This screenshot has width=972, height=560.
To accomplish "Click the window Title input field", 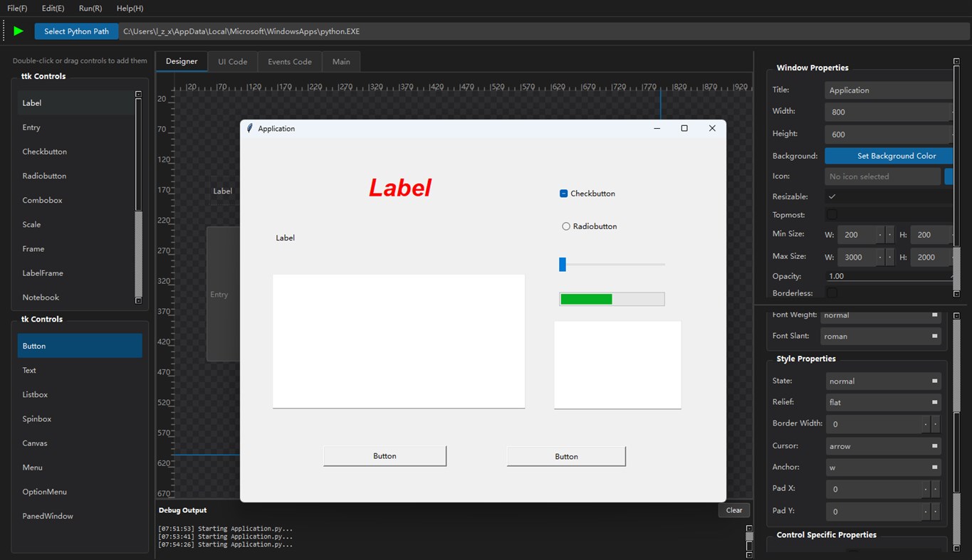I will coord(889,90).
